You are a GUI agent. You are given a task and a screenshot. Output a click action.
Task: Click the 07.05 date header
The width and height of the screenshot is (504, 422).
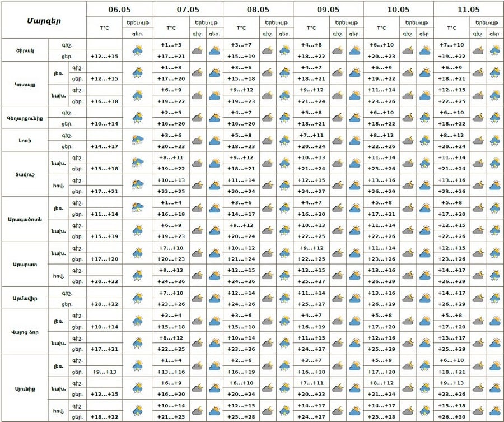coord(188,10)
